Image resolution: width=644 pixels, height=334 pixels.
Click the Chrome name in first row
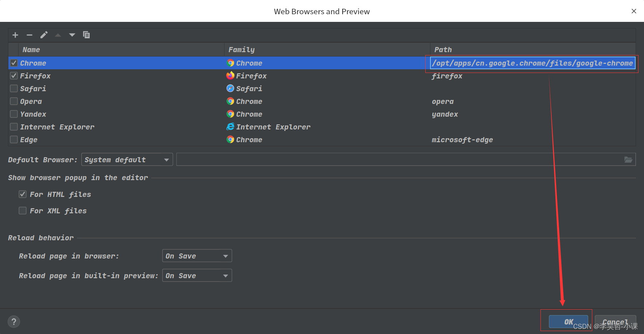[x=33, y=63]
